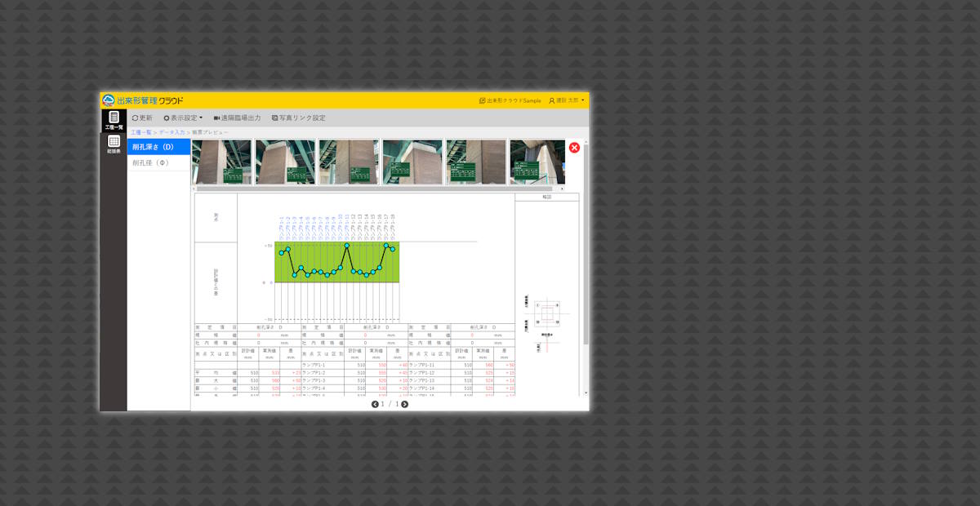Open the first site photo thumbnail
980x506 pixels.
click(222, 162)
